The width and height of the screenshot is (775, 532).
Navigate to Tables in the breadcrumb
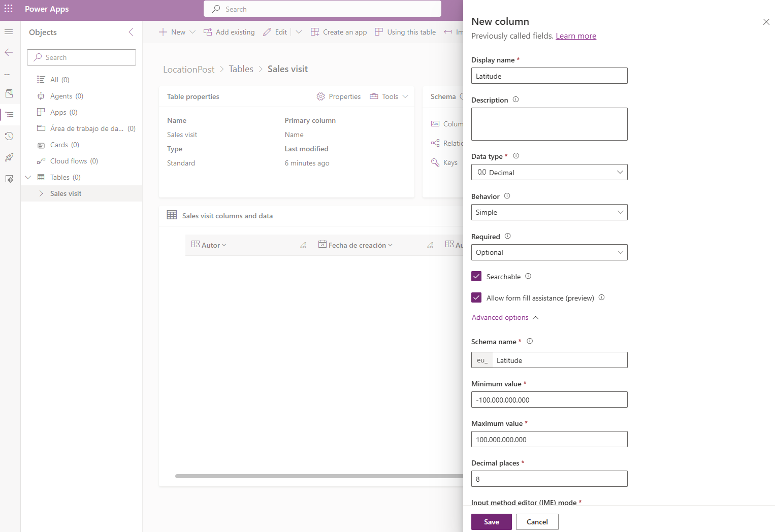pos(241,69)
